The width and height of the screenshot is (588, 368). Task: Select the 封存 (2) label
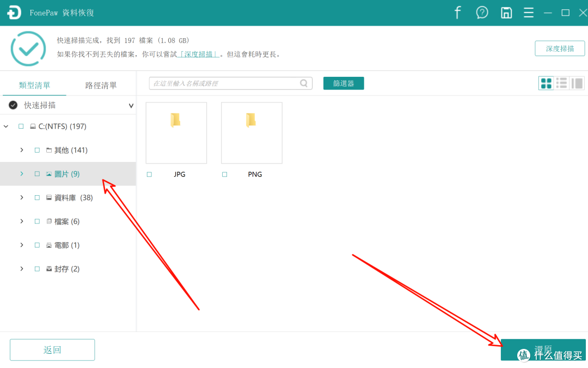pos(67,269)
